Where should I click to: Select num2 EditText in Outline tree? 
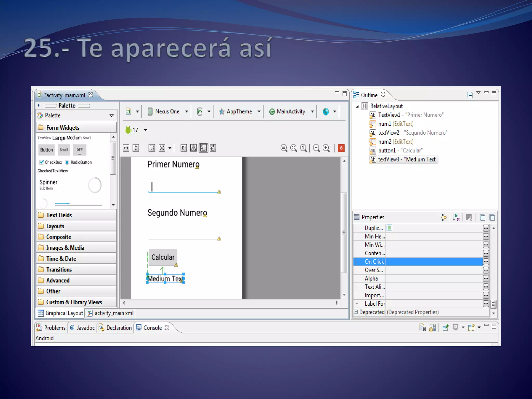(x=395, y=142)
